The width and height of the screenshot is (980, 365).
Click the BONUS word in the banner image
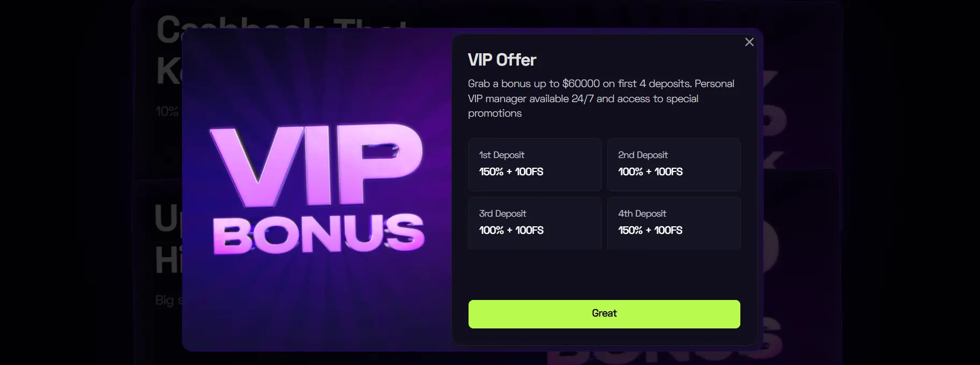click(x=318, y=233)
